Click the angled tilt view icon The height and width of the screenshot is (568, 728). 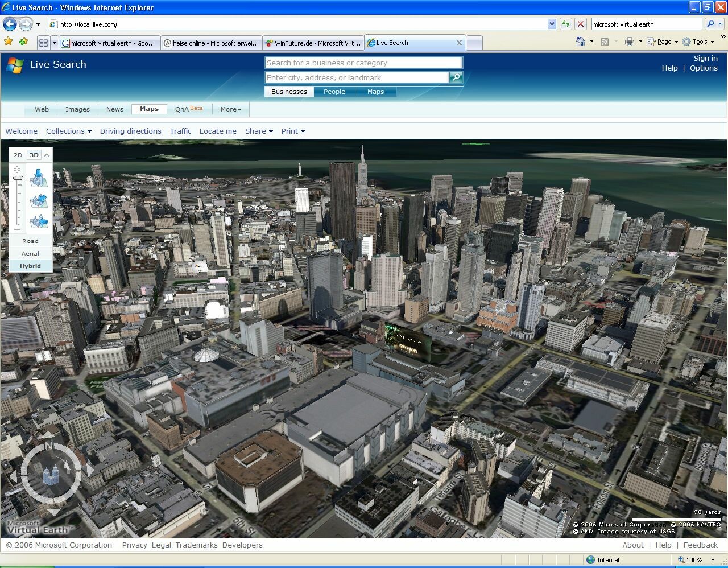pyautogui.click(x=39, y=200)
